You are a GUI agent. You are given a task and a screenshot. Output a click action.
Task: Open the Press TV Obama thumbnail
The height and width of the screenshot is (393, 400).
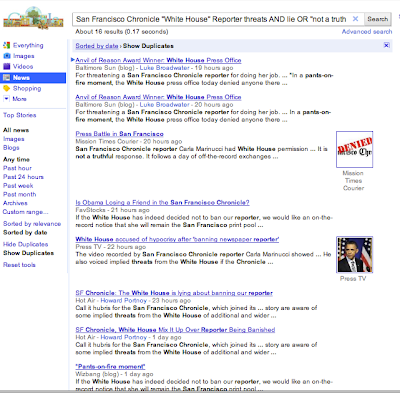pos(354,255)
